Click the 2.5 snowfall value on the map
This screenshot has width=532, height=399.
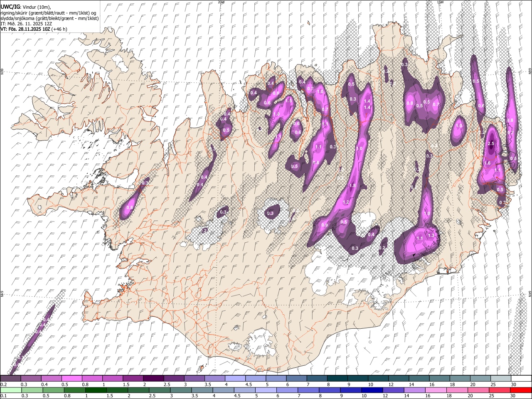(x=491, y=143)
